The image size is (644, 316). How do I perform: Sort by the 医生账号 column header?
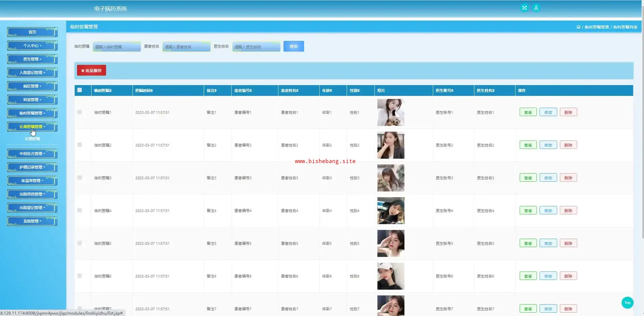click(x=444, y=90)
